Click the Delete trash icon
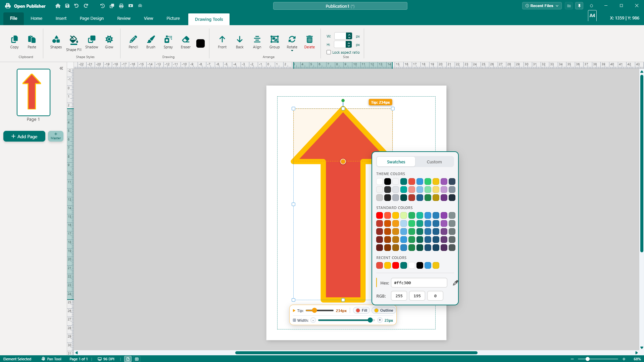This screenshot has height=362, width=644. 309,39
